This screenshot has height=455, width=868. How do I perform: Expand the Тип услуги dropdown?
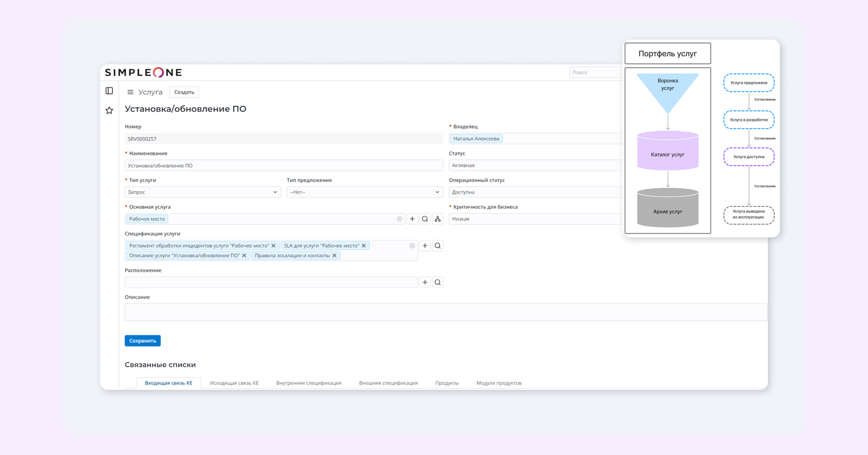(203, 192)
